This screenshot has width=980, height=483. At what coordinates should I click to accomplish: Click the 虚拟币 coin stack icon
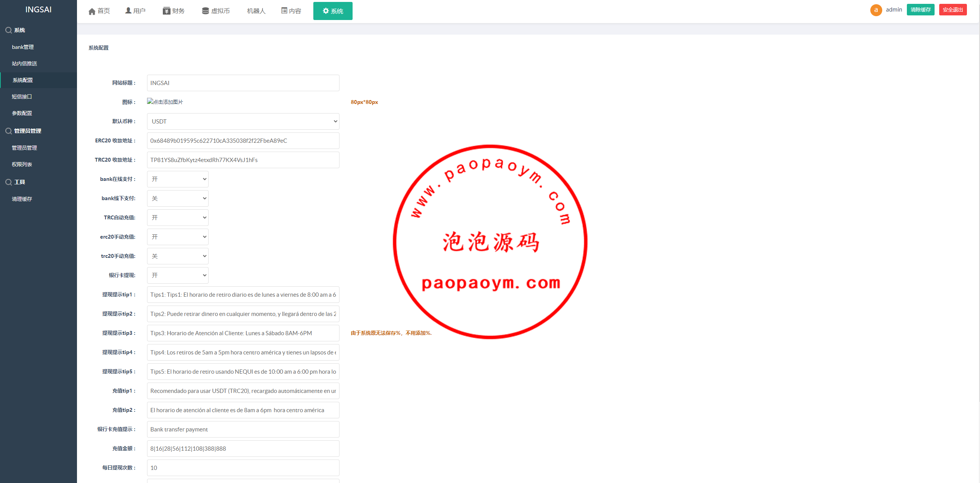pos(206,11)
